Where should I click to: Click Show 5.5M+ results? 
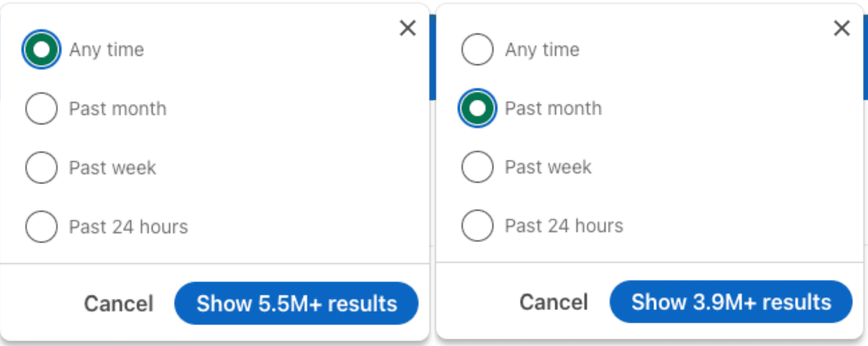pyautogui.click(x=296, y=303)
